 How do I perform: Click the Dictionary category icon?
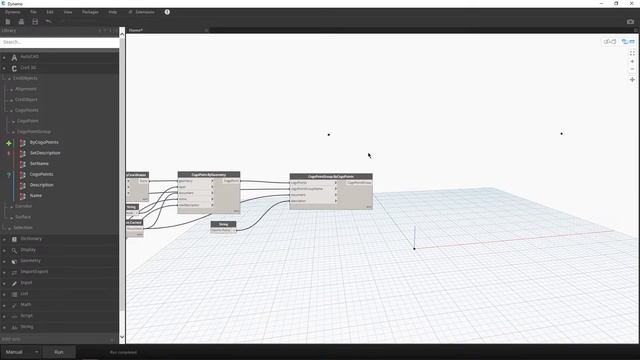pyautogui.click(x=14, y=239)
